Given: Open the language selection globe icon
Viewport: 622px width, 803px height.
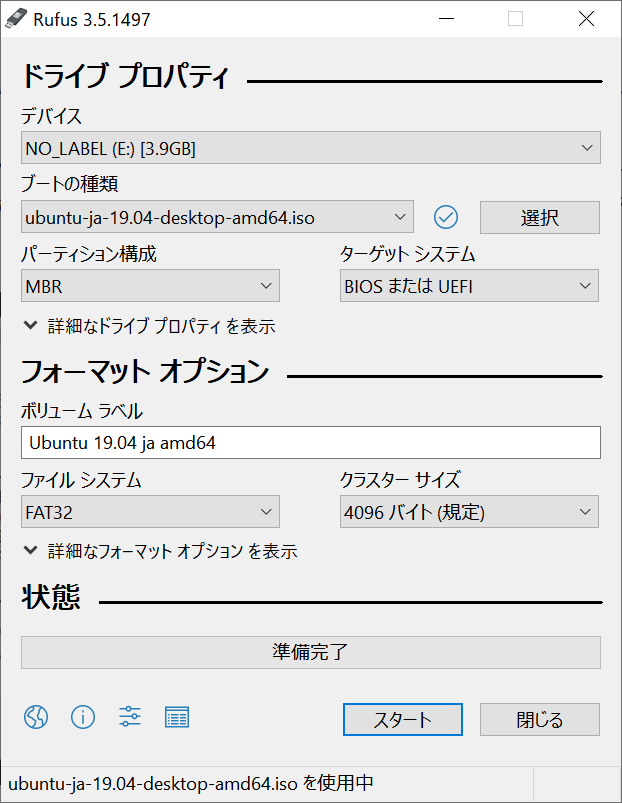Looking at the screenshot, I should coord(36,717).
